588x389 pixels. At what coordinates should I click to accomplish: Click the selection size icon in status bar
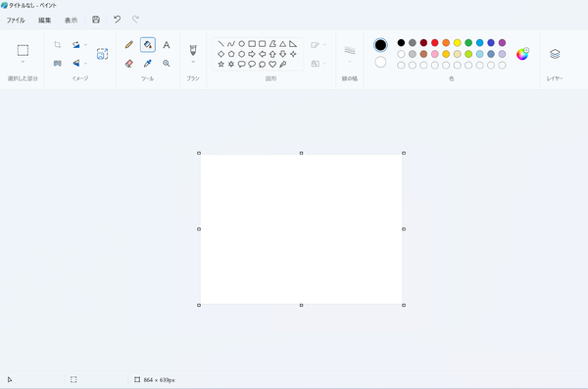(73, 379)
